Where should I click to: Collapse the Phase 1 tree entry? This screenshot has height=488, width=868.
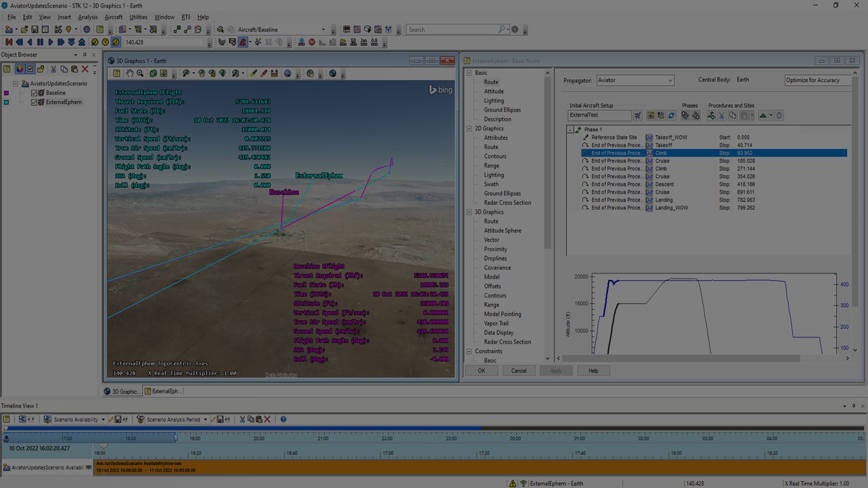(570, 129)
